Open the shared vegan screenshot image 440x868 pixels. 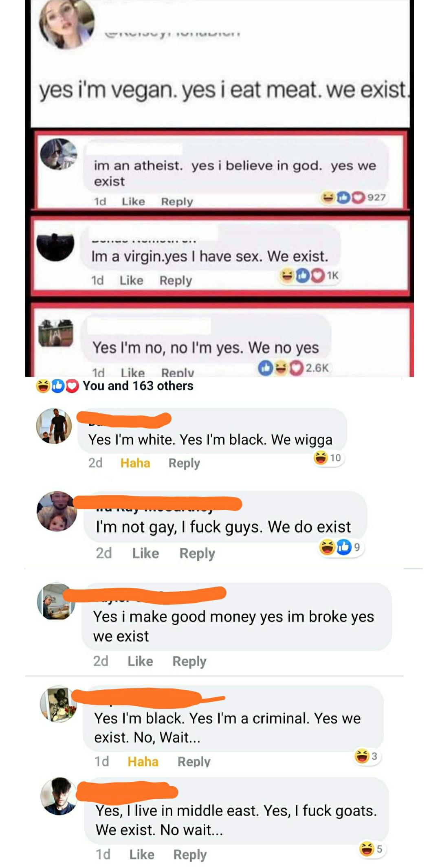220,188
